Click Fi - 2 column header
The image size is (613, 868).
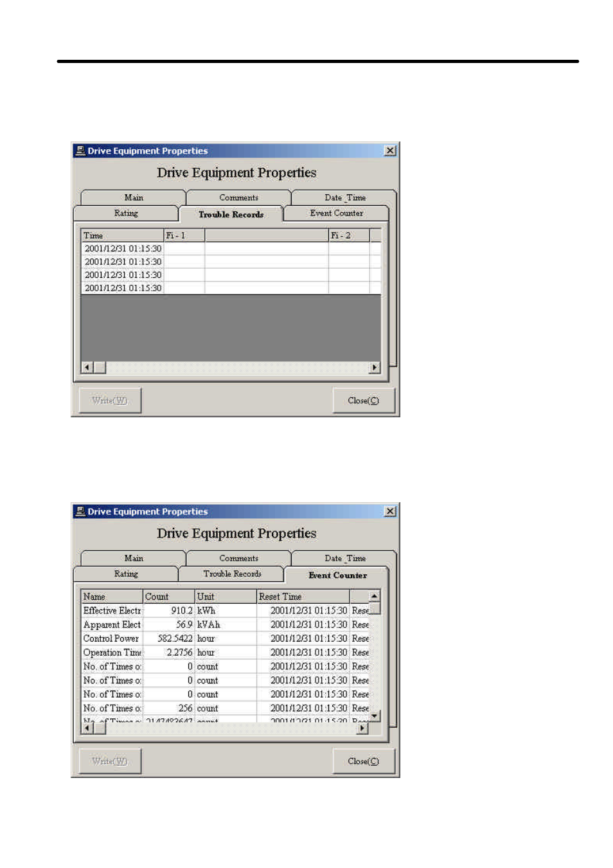click(x=349, y=235)
